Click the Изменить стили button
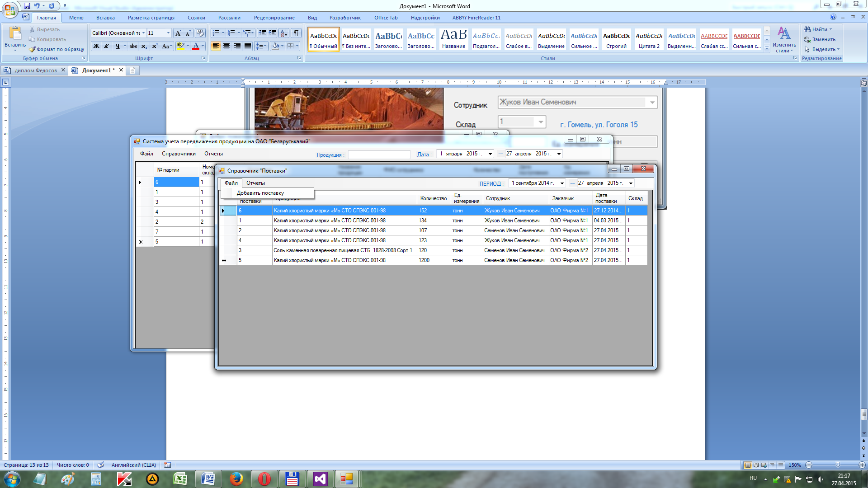The image size is (868, 488). click(784, 40)
